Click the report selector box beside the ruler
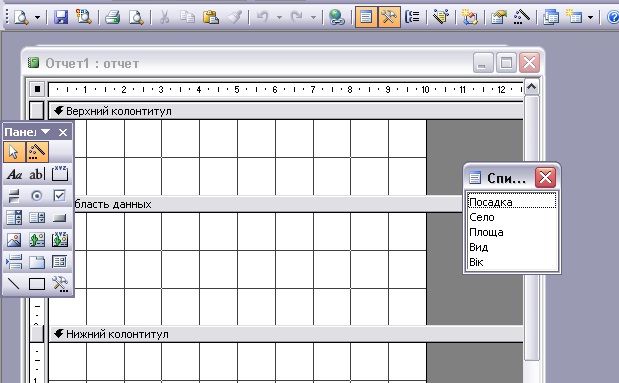The width and height of the screenshot is (619, 383). (37, 89)
